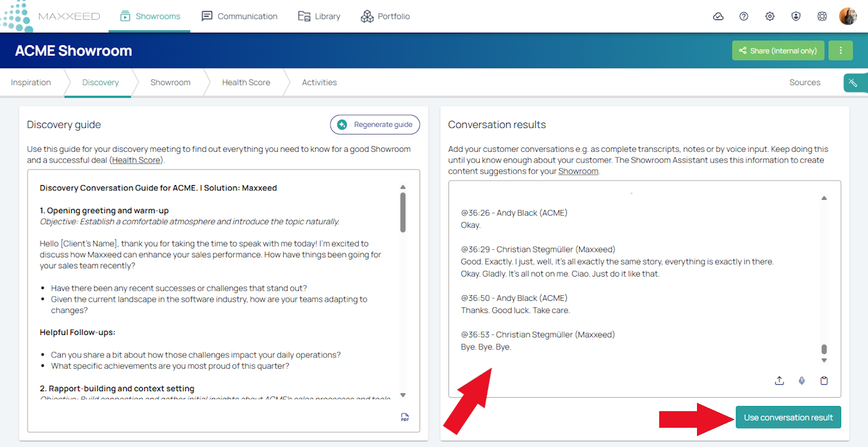Open the Communication tab
The height and width of the screenshot is (447, 868).
240,16
